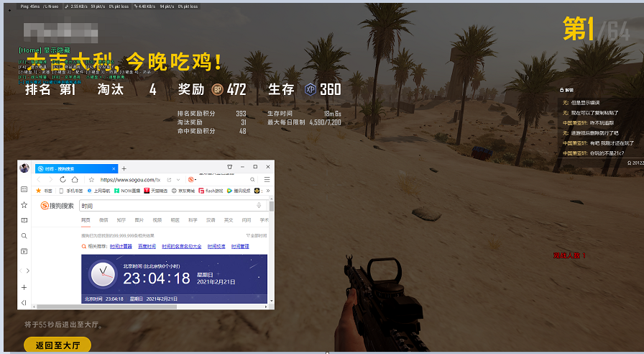The height and width of the screenshot is (354, 644).
Task: Open the 天猫精选 bookmark
Action: 156,191
